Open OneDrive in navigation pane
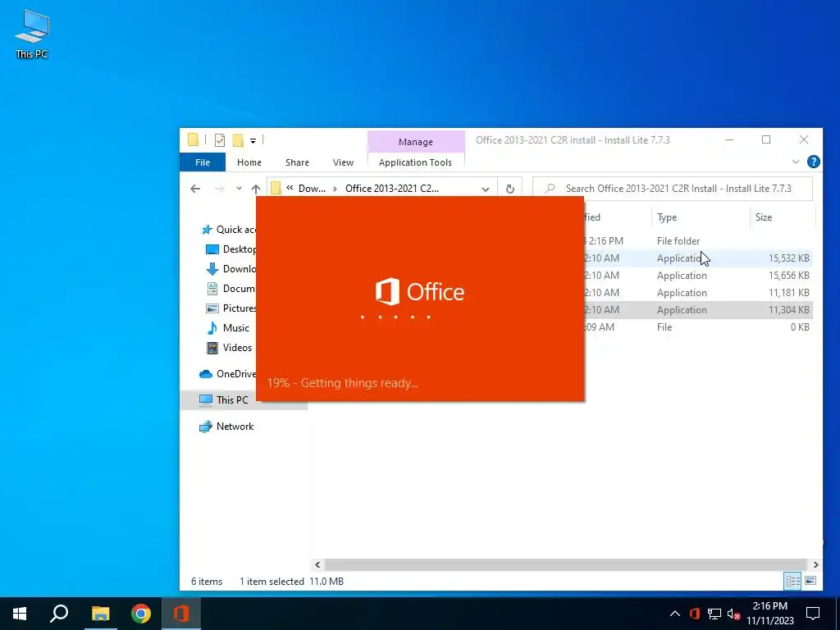 point(228,374)
